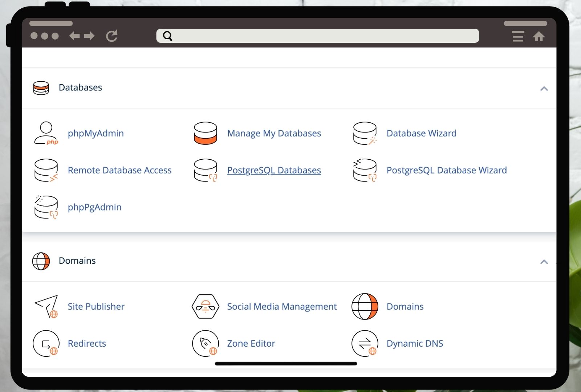Click the Remote Database Access icon
Image resolution: width=581 pixels, height=392 pixels.
point(46,170)
